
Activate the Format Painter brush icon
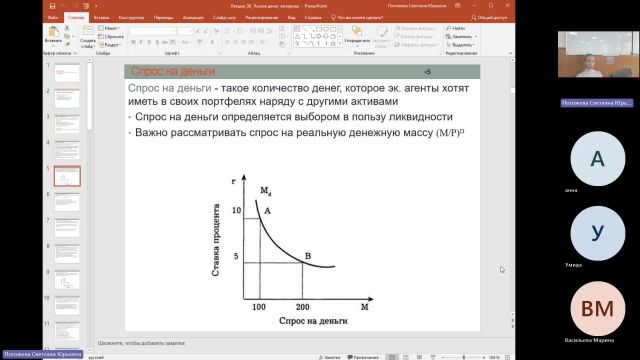click(67, 44)
